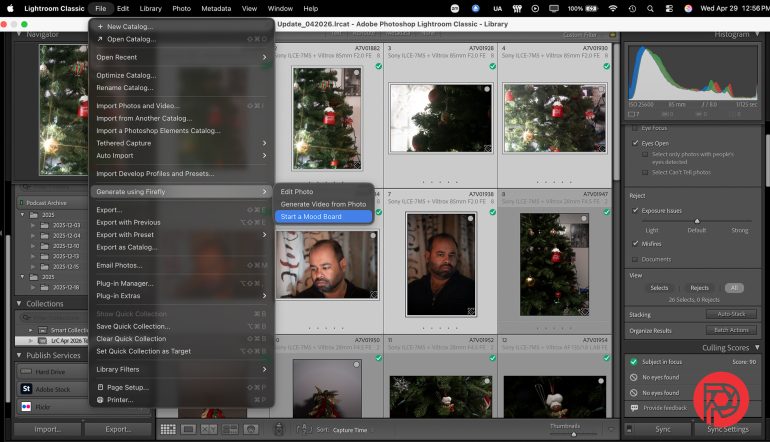Enable the Documents checkbox
The height and width of the screenshot is (442, 770).
click(x=635, y=259)
